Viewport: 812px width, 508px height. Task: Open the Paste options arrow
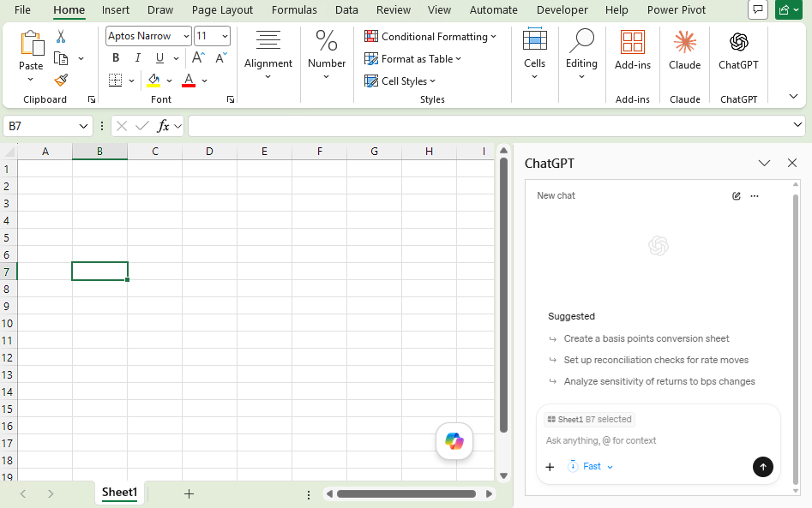pyautogui.click(x=31, y=80)
